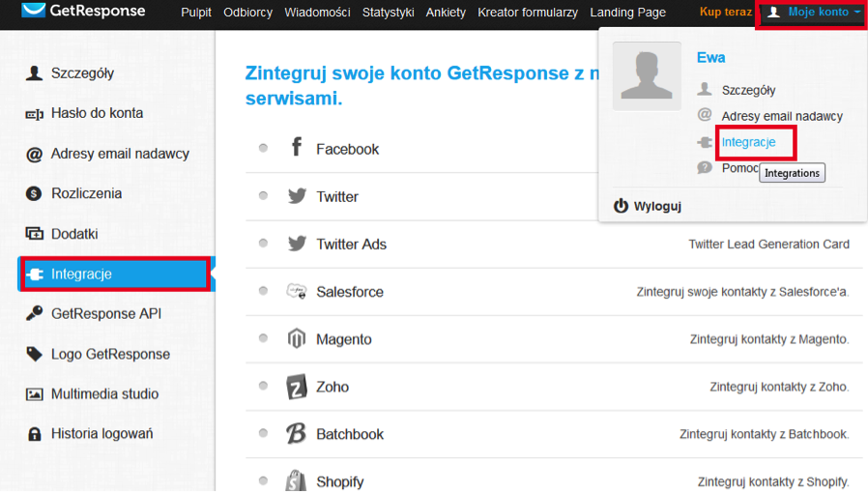Click the GetResponse API sidebar label
The height and width of the screenshot is (492, 868).
pos(106,314)
